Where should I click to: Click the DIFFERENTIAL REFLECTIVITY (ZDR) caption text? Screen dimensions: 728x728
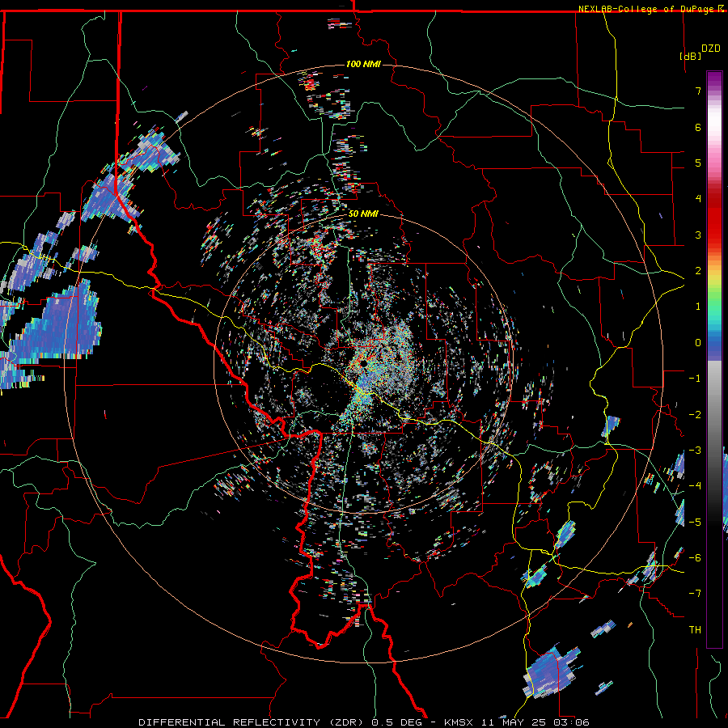tap(252, 722)
